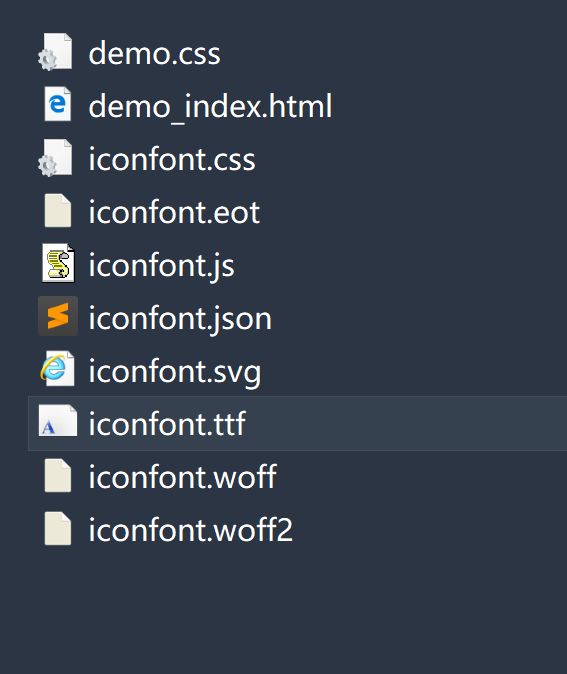Select the iconfont.woff file name
567x674 pixels.
[183, 476]
